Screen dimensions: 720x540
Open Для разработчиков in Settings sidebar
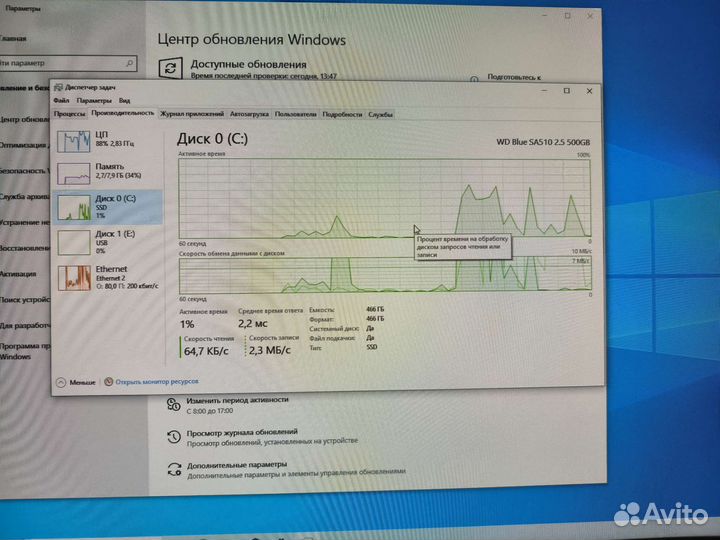[25, 326]
